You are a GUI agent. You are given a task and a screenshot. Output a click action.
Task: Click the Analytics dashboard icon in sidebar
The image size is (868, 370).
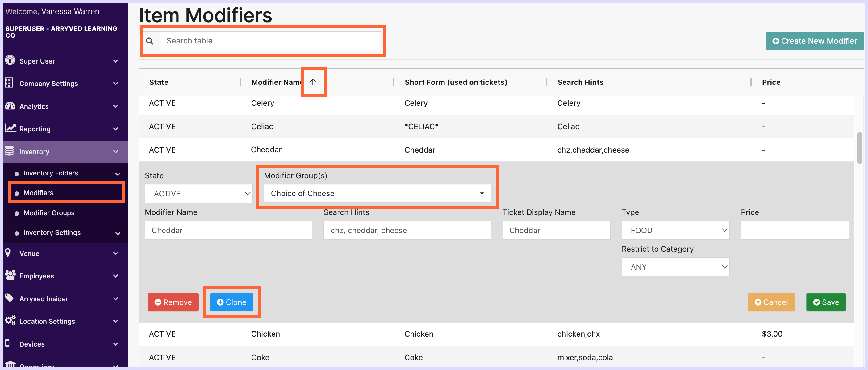point(10,106)
